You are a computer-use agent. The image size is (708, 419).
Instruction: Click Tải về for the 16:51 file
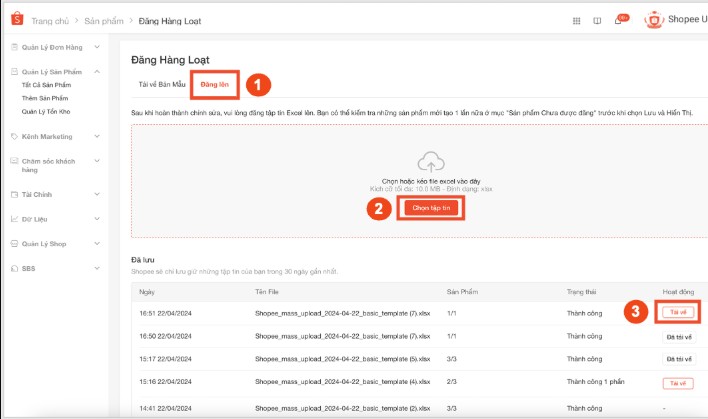[x=678, y=312]
